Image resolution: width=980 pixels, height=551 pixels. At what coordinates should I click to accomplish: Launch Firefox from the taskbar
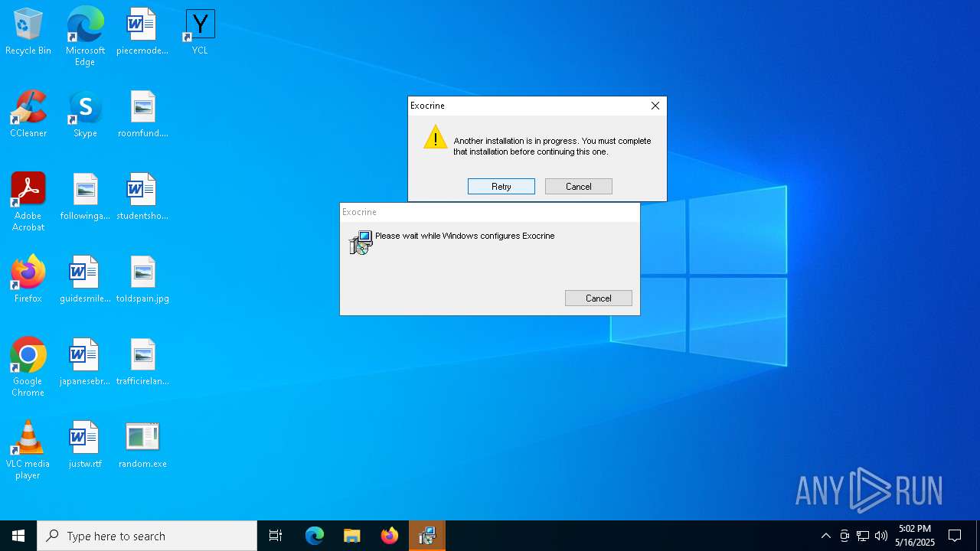390,536
